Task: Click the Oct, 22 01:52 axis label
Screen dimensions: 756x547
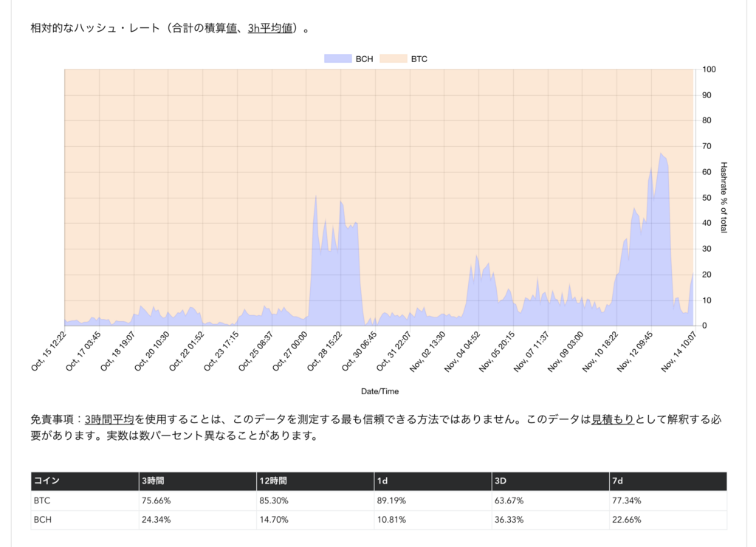Action: coord(187,351)
